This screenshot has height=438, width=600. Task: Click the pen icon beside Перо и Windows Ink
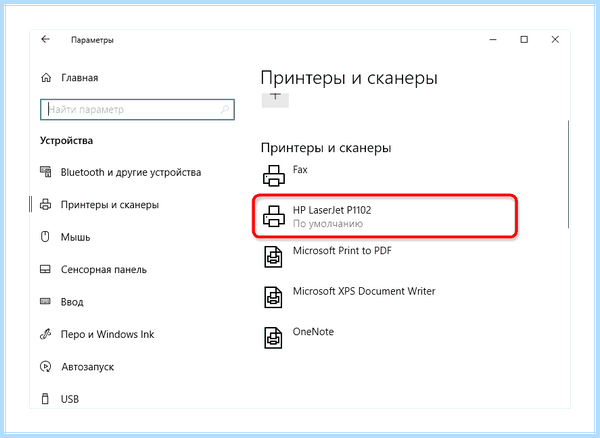(x=45, y=334)
